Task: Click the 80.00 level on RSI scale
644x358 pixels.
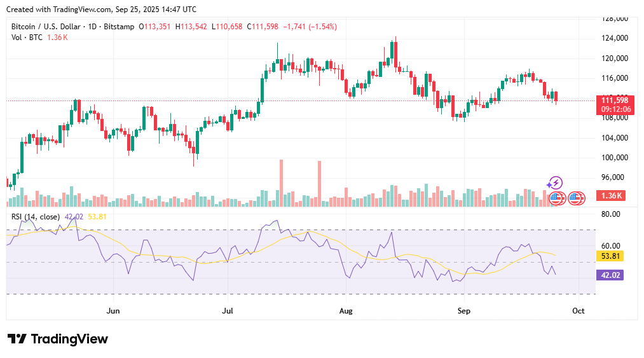Action: click(x=611, y=214)
